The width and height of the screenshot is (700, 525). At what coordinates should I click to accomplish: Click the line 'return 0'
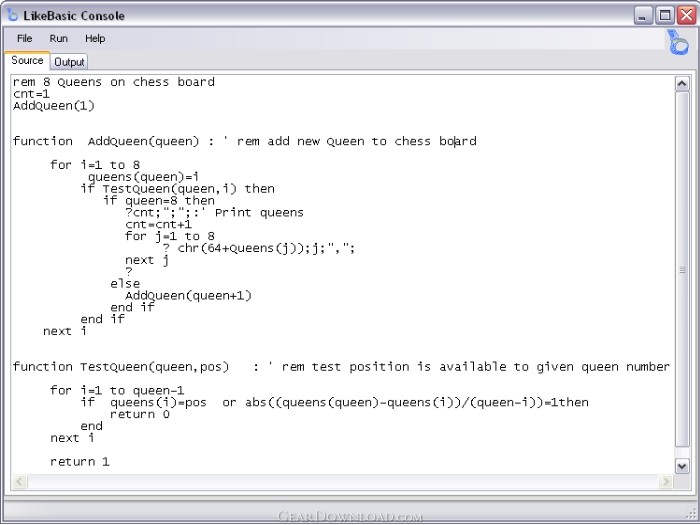[140, 414]
